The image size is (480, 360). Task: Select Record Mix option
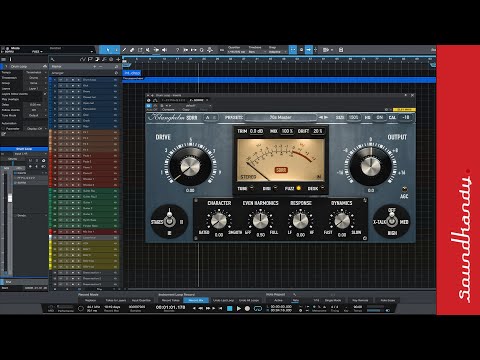coord(196,300)
